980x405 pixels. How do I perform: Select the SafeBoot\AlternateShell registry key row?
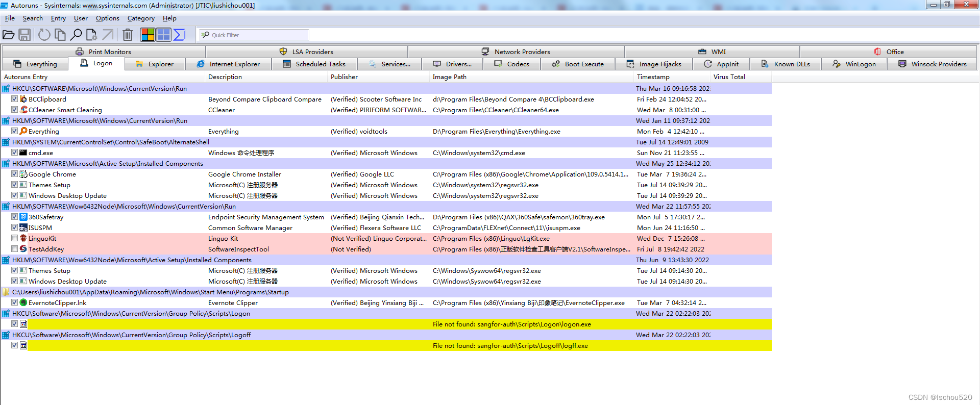pyautogui.click(x=386, y=142)
